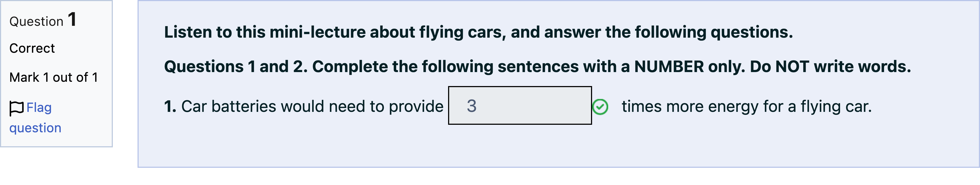
Task: Open the Flag question link
Action: coord(35,117)
